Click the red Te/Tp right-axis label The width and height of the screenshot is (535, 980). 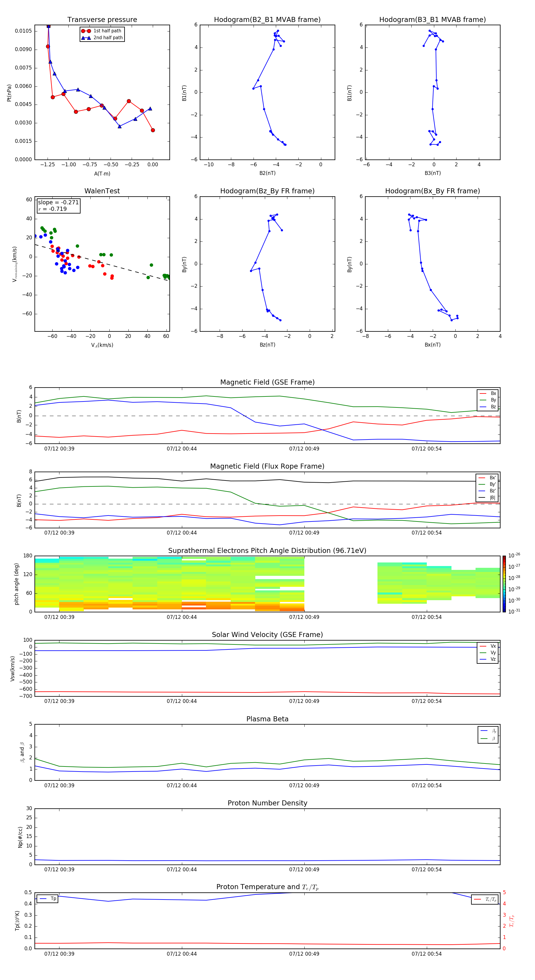coord(512,921)
